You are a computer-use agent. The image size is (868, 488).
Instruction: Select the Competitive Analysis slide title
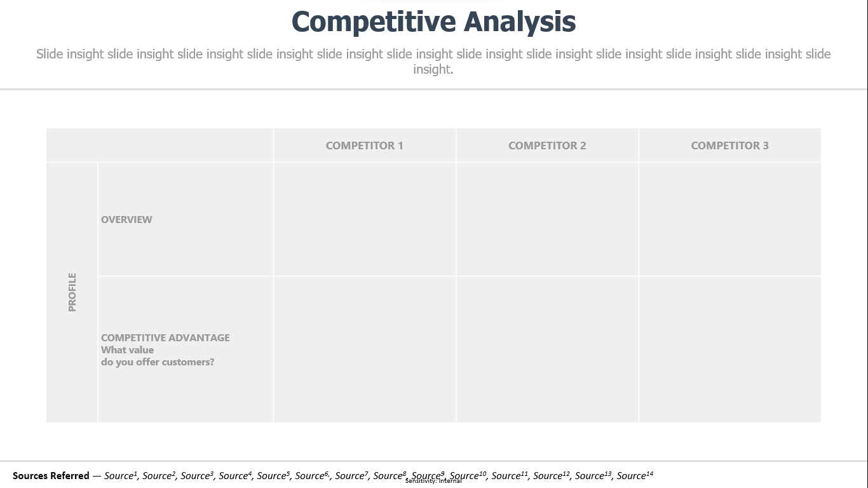point(433,22)
